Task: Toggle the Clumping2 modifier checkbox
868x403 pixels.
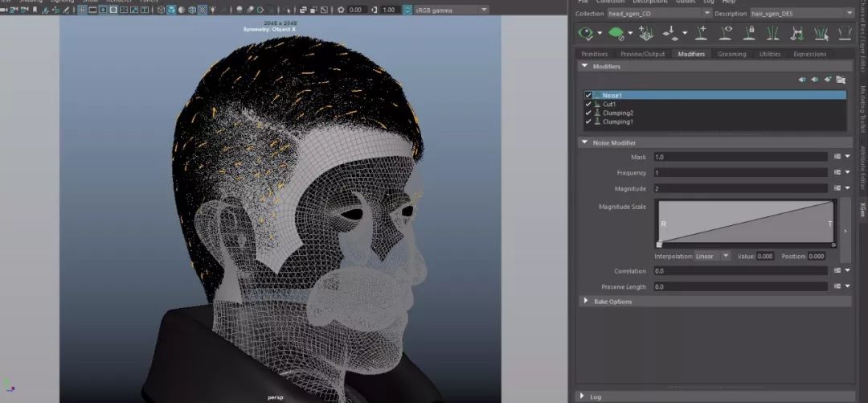Action: (588, 113)
